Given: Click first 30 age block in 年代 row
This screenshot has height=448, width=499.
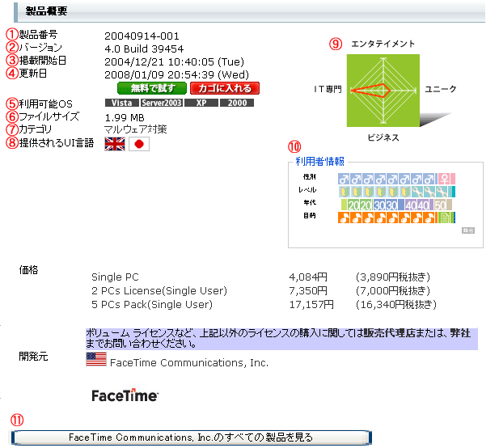Looking at the screenshot, I should [379, 205].
